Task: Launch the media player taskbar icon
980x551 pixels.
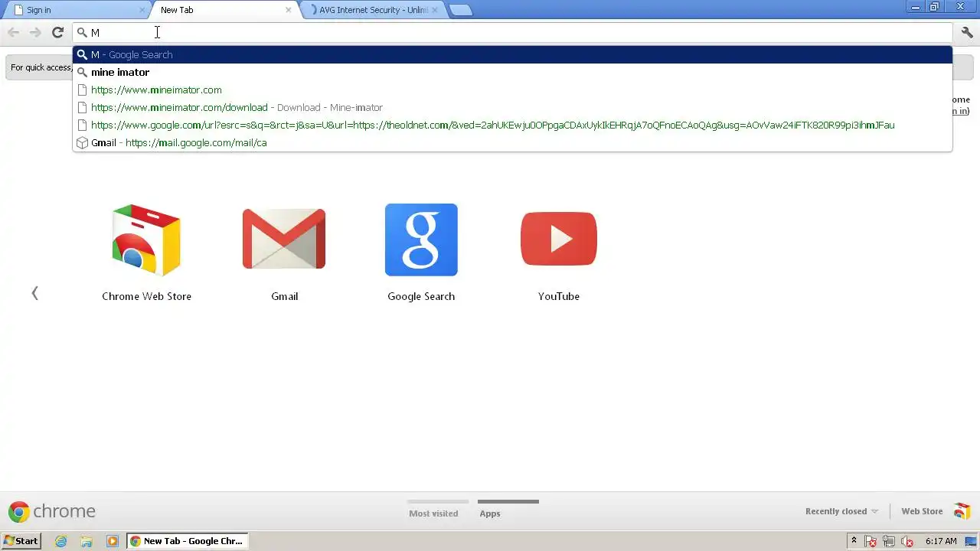Action: coord(113,541)
